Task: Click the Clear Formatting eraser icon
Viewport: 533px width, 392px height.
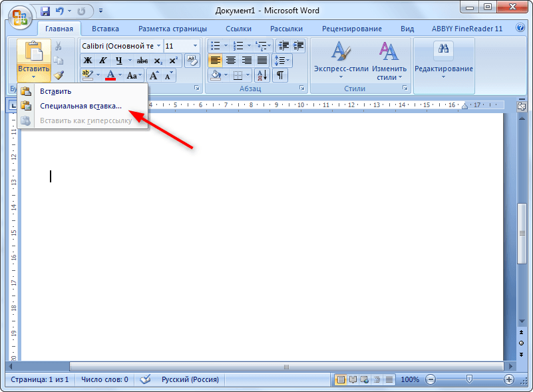Action: pyautogui.click(x=192, y=61)
